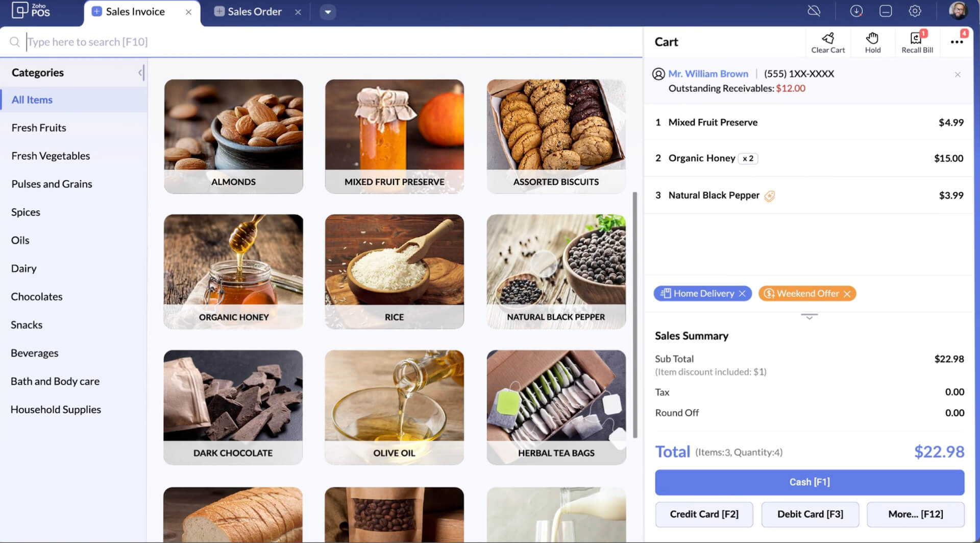
Task: Pay with Cash [F1] button
Action: (809, 482)
